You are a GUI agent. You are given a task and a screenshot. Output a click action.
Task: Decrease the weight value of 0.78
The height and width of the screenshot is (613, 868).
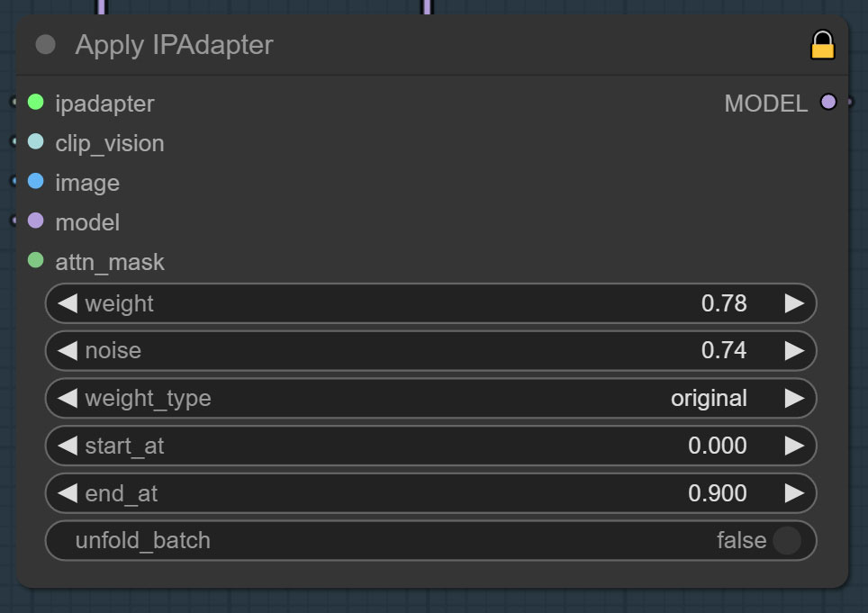pyautogui.click(x=67, y=303)
